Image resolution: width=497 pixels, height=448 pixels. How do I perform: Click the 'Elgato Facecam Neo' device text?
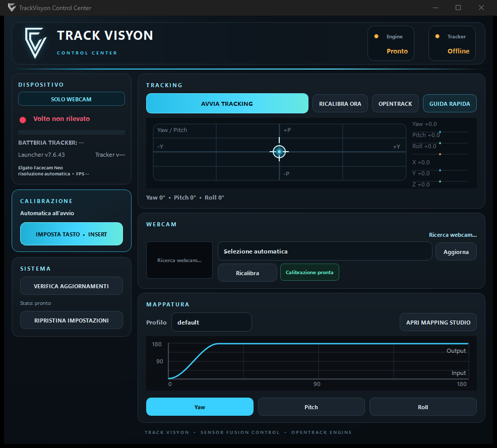point(40,168)
